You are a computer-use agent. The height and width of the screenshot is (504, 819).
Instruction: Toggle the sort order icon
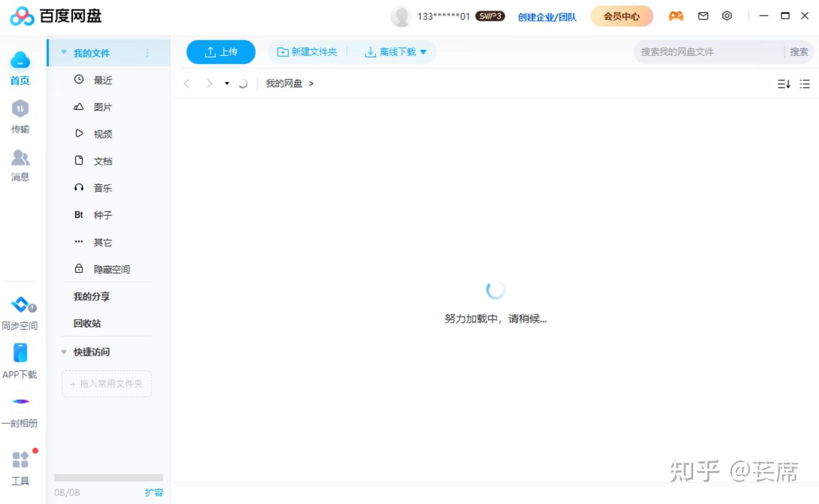coord(784,84)
